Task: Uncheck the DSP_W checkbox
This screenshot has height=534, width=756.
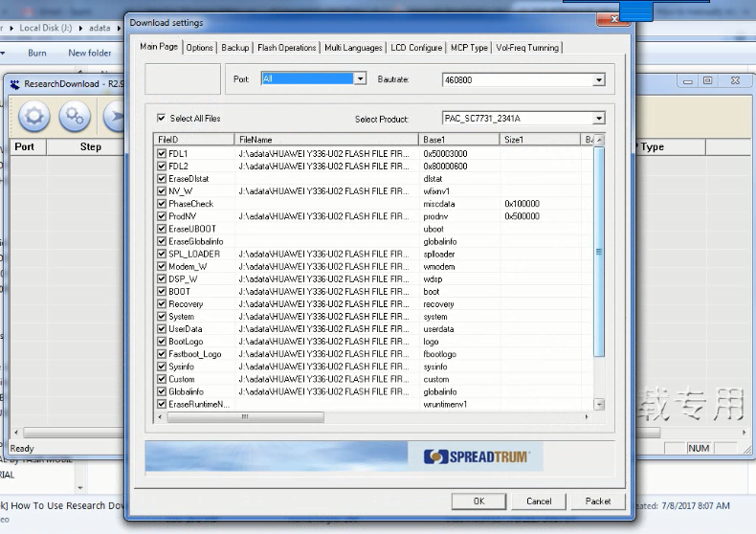Action: click(x=162, y=279)
